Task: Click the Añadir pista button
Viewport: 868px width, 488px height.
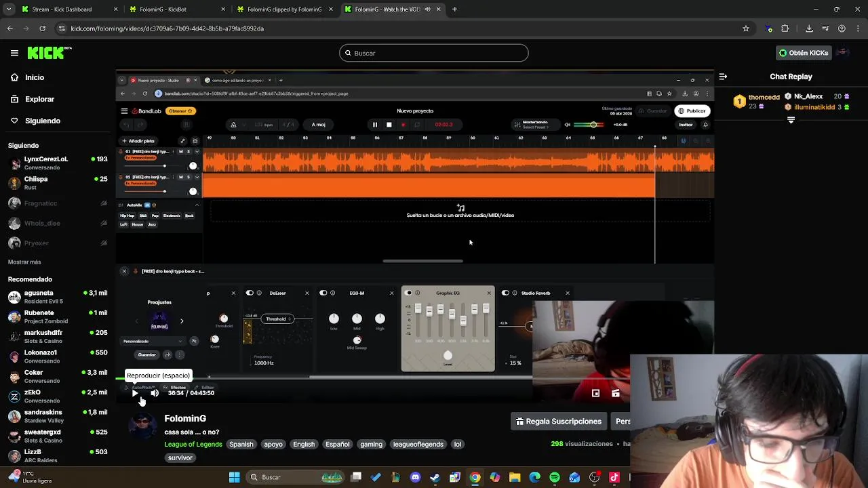Action: pyautogui.click(x=138, y=141)
